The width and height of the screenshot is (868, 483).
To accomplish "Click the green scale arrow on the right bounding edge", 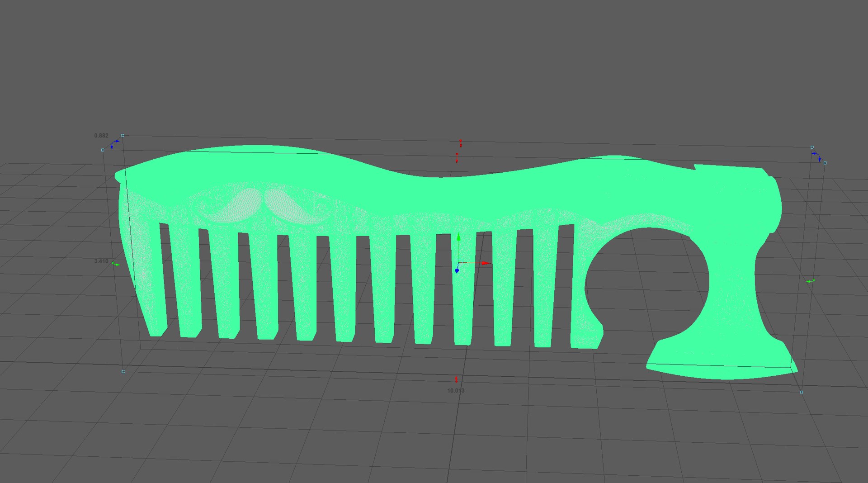I will point(811,281).
